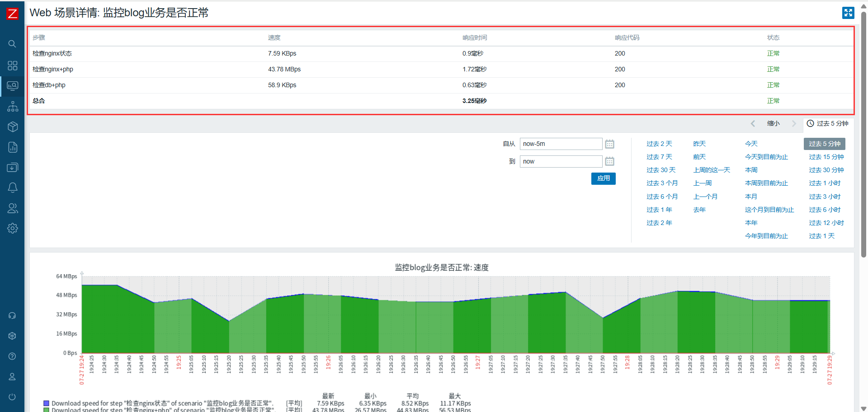
Task: Open the Reports chart icon
Action: point(12,147)
